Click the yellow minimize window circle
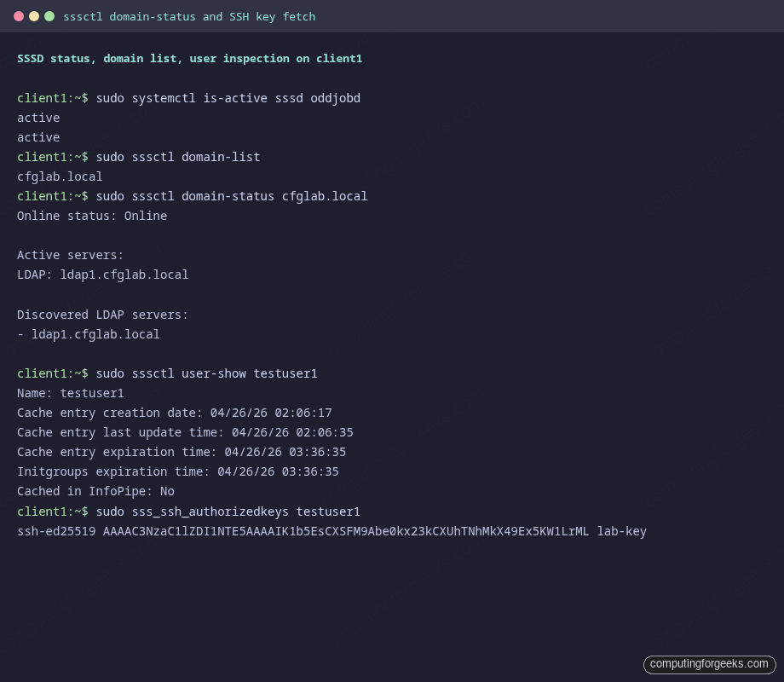Viewport: 784px width, 682px height. (36, 15)
